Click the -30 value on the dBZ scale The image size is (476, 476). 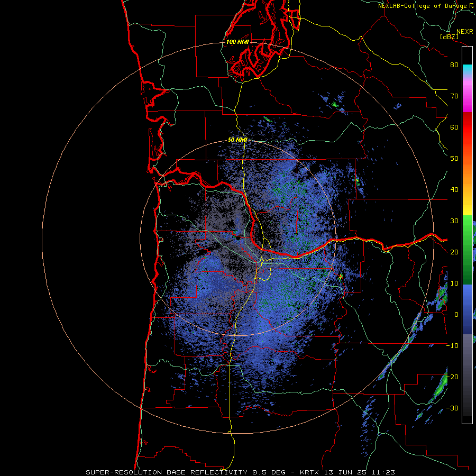pyautogui.click(x=452, y=409)
